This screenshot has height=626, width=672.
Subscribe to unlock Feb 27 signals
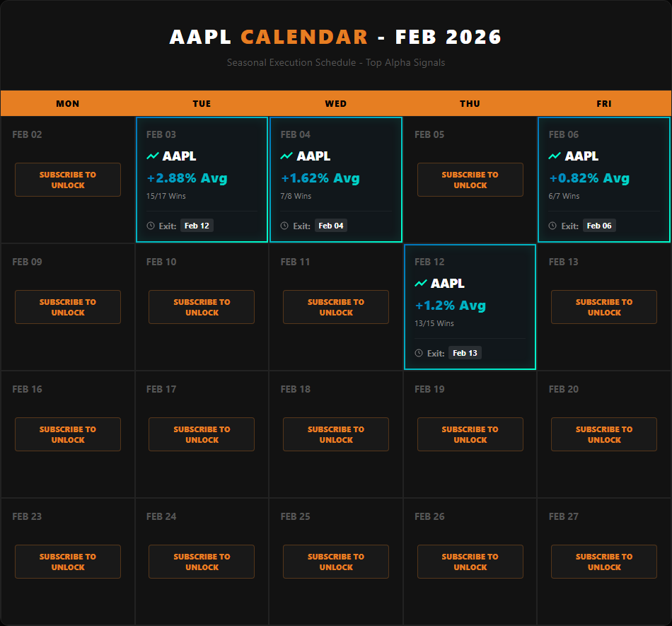click(603, 562)
